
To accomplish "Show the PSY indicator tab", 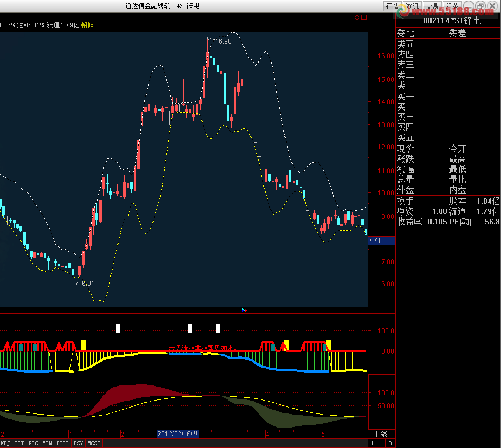I will (78, 443).
